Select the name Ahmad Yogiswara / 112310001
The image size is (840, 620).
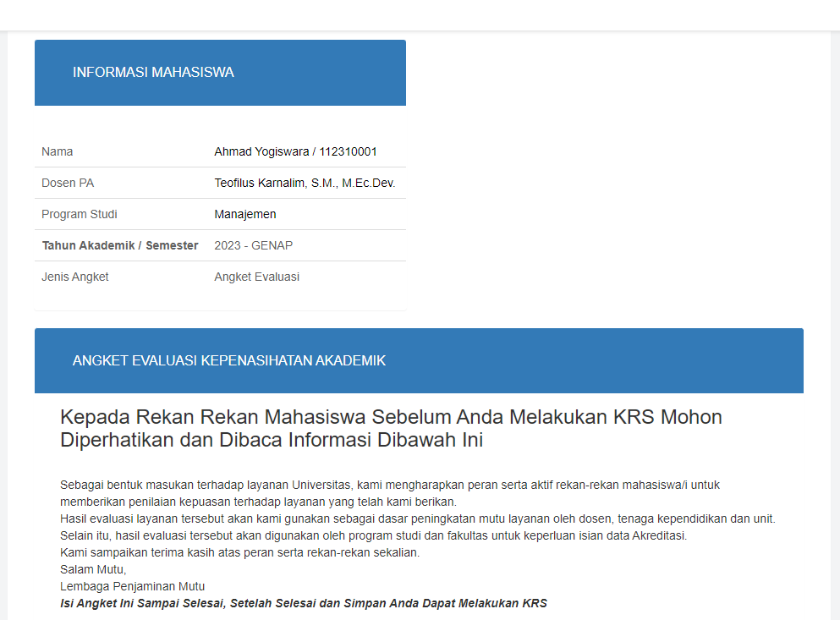pos(295,151)
